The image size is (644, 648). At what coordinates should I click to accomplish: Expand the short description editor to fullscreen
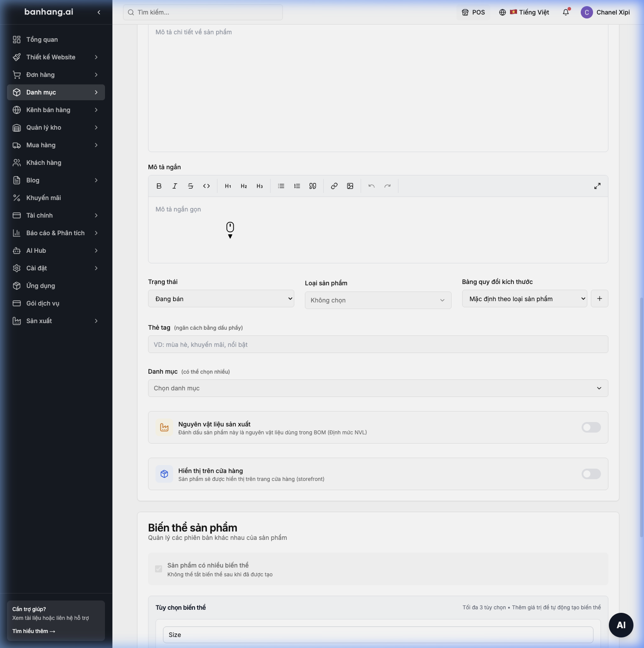click(597, 186)
